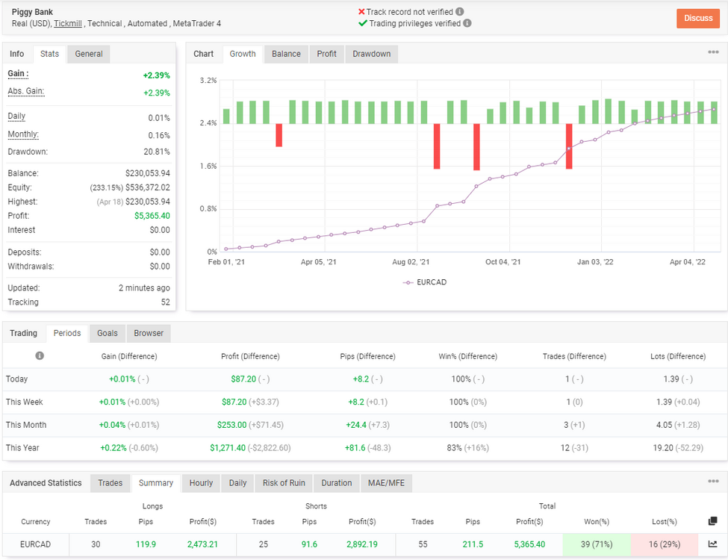
Task: Switch to the Risk of Ruin tab
Action: coord(284,483)
